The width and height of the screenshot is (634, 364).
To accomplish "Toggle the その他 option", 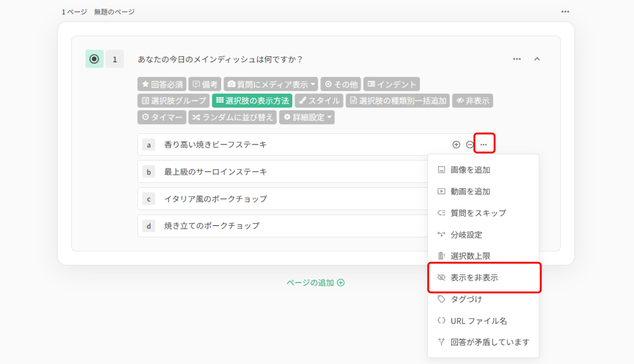I will tap(341, 84).
